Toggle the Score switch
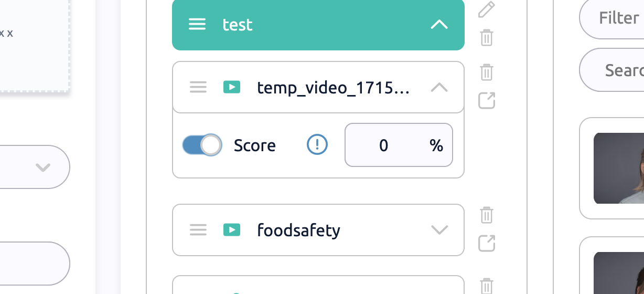644x294 pixels. (x=202, y=145)
